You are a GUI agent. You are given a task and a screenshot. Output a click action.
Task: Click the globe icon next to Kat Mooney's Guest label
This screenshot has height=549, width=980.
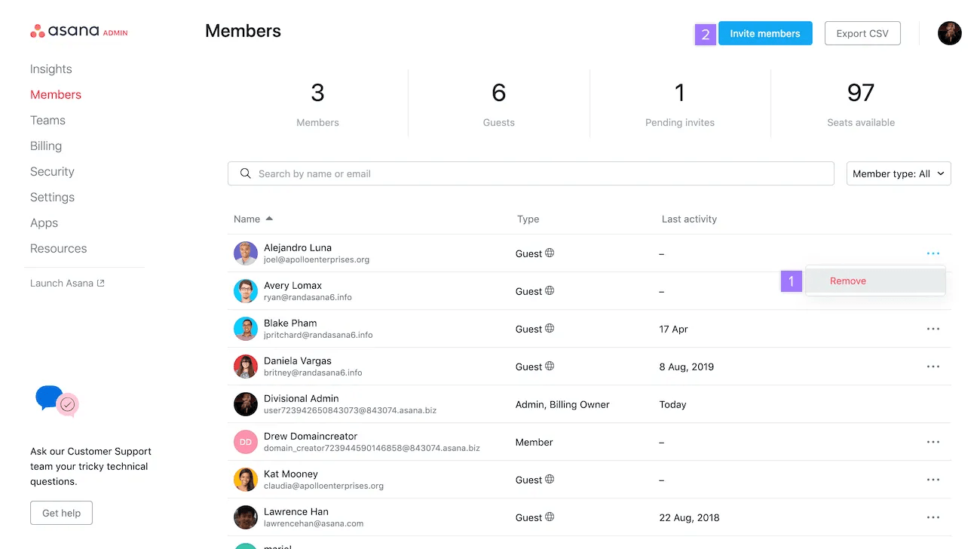[x=550, y=479]
